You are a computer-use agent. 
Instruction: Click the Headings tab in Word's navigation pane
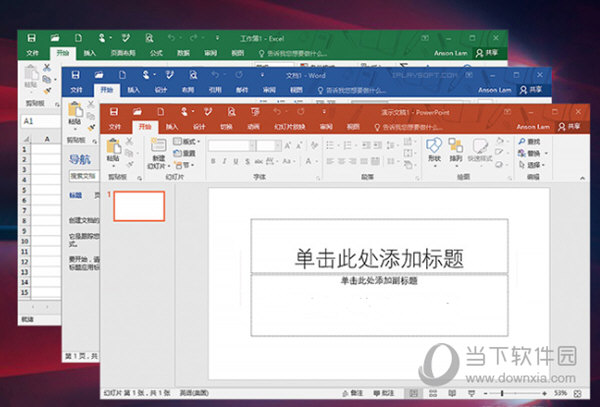click(75, 195)
